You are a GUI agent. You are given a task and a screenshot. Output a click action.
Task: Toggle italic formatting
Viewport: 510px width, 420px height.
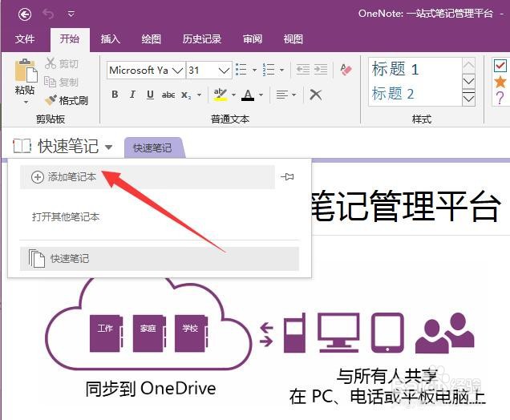coord(132,95)
